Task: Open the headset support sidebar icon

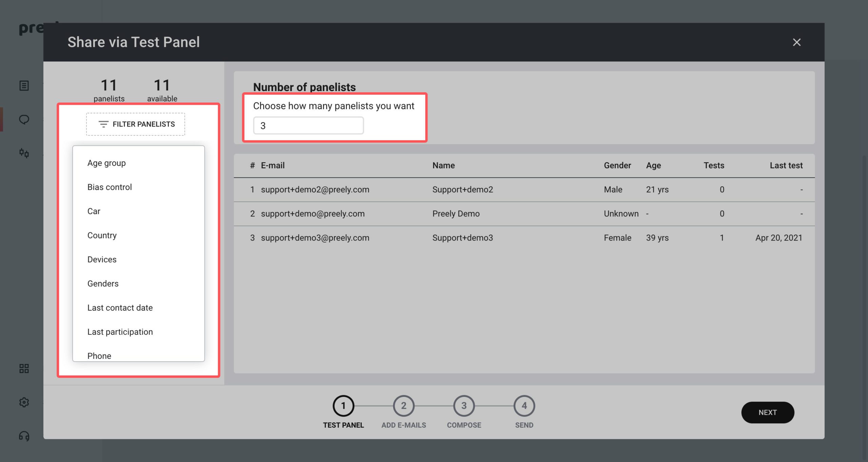Action: 24,436
